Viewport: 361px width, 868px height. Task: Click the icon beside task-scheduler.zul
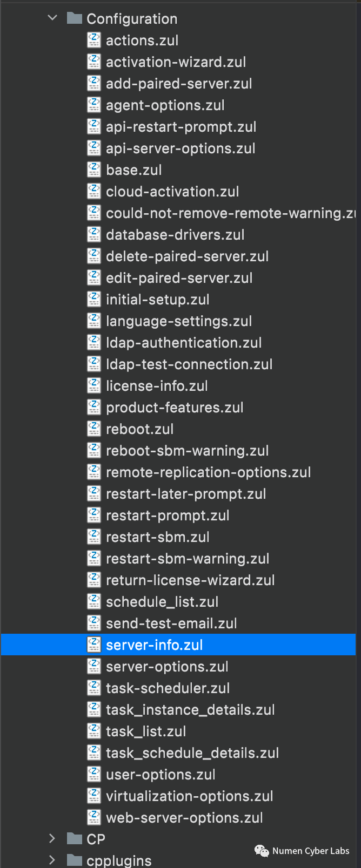(93, 688)
